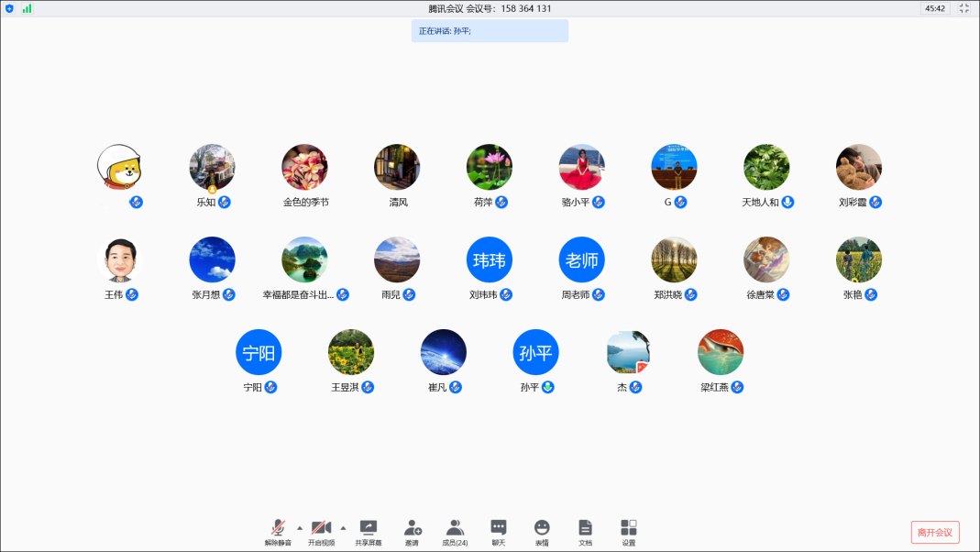Select 孙平's avatar tile

pyautogui.click(x=535, y=353)
